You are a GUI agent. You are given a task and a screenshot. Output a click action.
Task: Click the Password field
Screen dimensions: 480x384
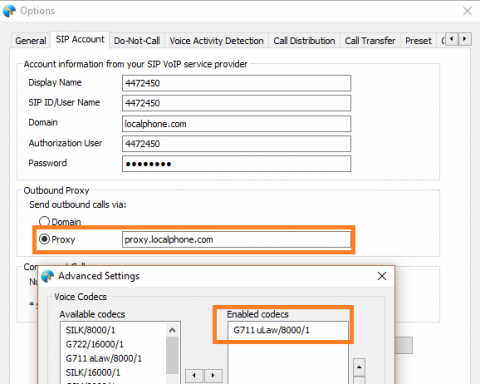tap(236, 164)
